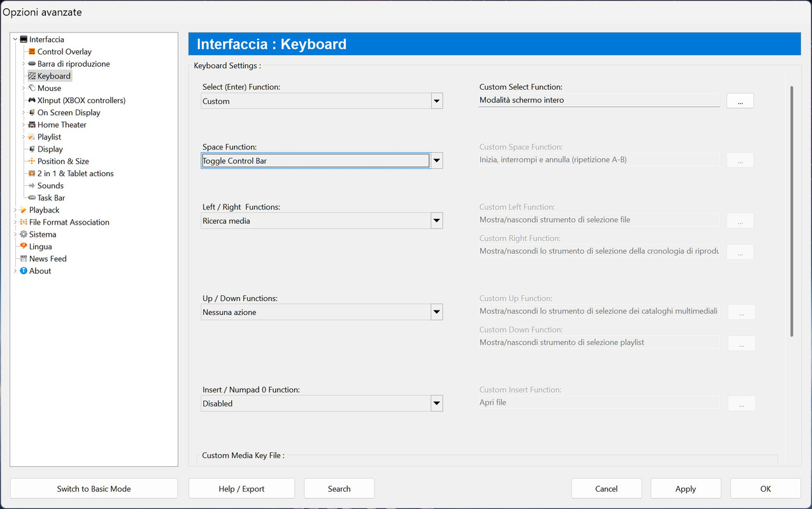Click the Control Overlay icon in tree
812x509 pixels.
coord(32,52)
